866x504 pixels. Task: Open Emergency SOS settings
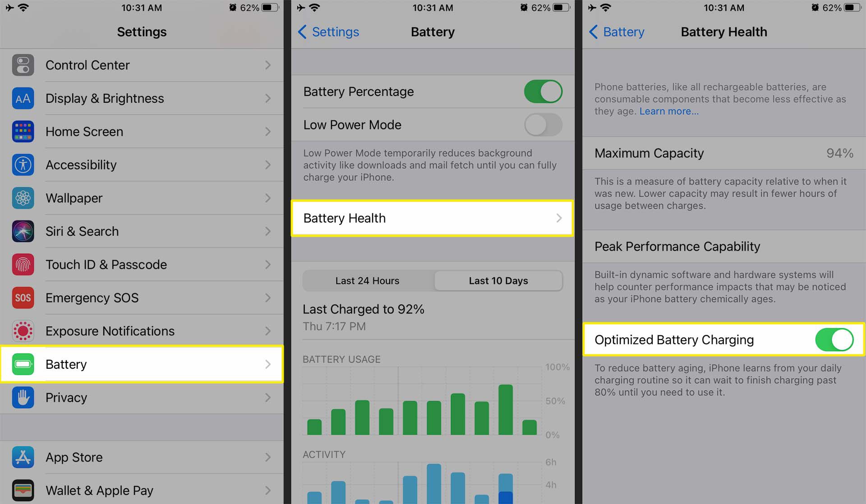(142, 297)
